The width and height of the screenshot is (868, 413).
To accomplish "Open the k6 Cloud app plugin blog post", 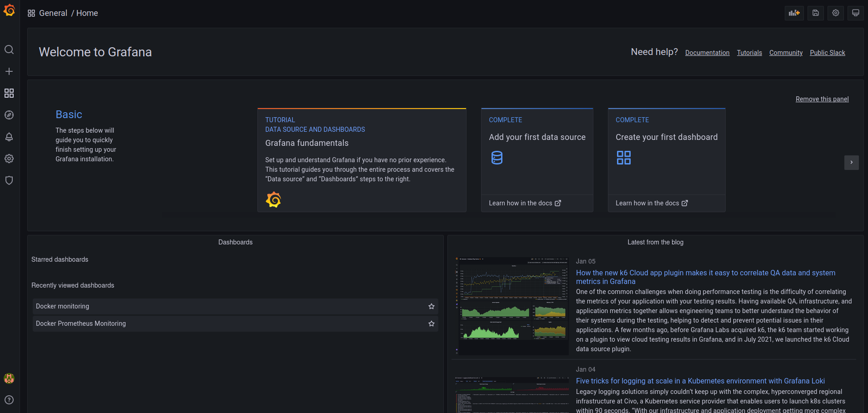I will (706, 277).
